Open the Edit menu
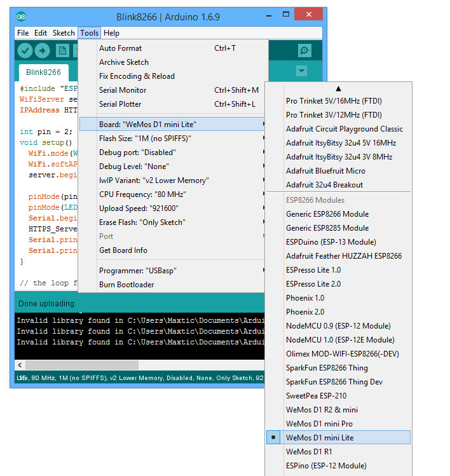450x476 pixels. click(x=41, y=33)
